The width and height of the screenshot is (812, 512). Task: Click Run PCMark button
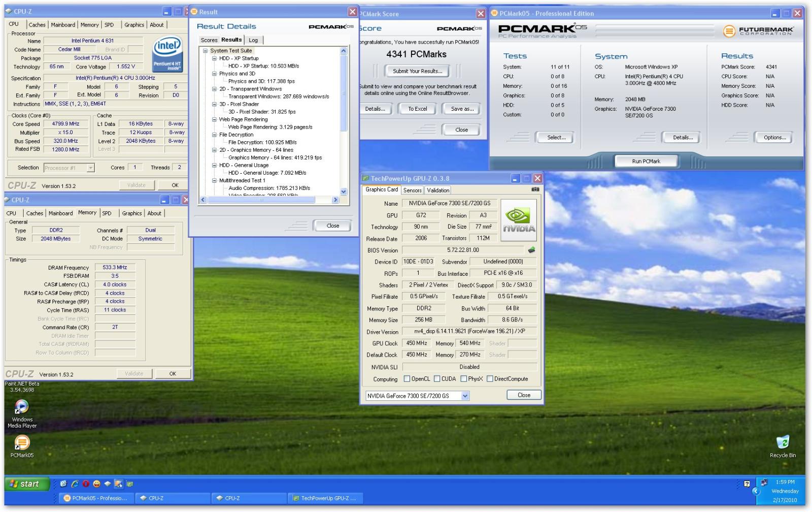point(646,161)
